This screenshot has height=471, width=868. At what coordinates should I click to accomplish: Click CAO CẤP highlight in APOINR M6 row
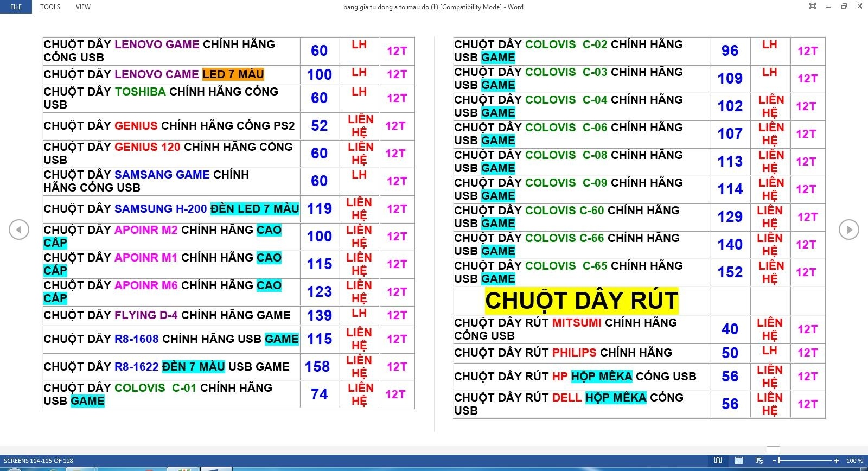pyautogui.click(x=163, y=292)
